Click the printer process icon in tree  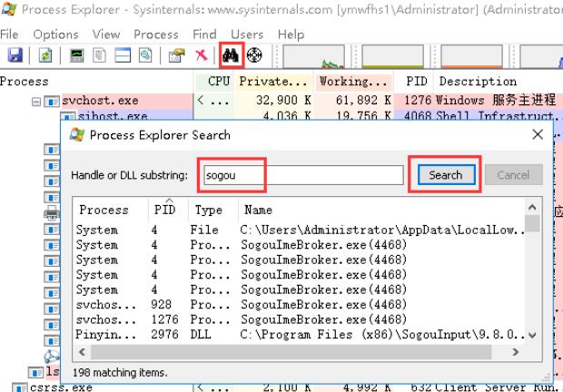tap(52, 212)
